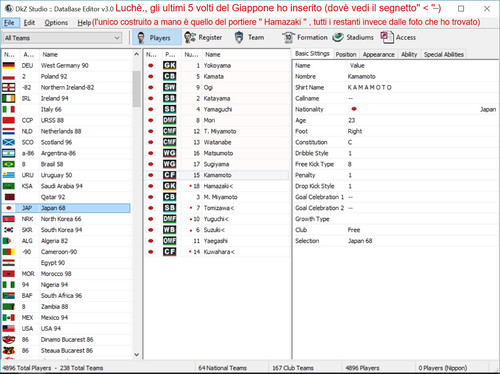The image size is (500, 374).
Task: Click the Brasil 58 flag icon
Action: (x=9, y=164)
